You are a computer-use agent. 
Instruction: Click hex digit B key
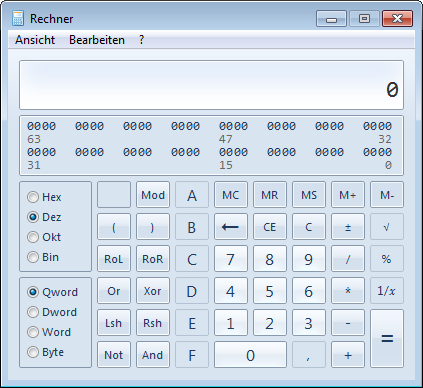(192, 227)
